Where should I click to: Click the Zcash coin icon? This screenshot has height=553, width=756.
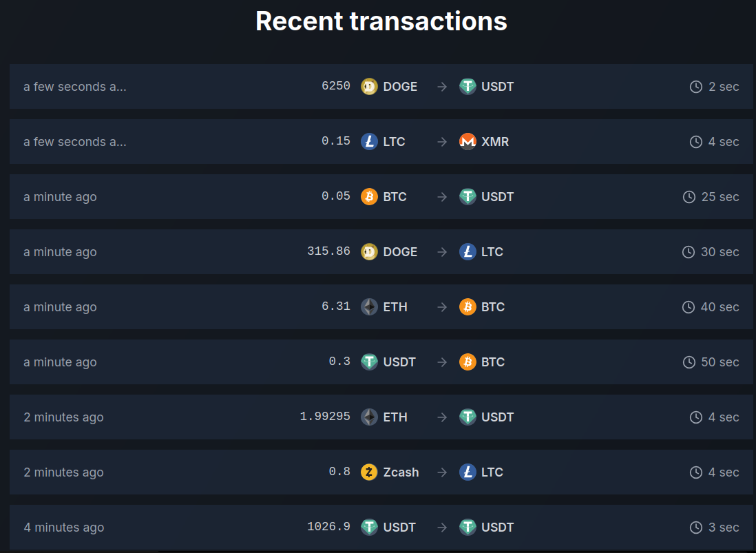point(369,472)
